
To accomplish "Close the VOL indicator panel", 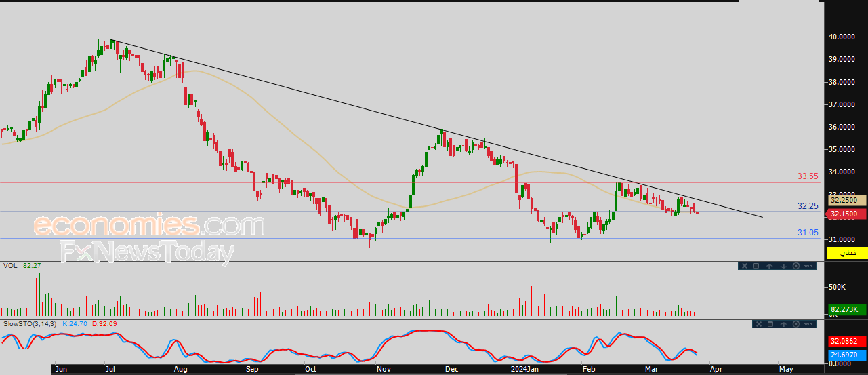I will coord(745,266).
